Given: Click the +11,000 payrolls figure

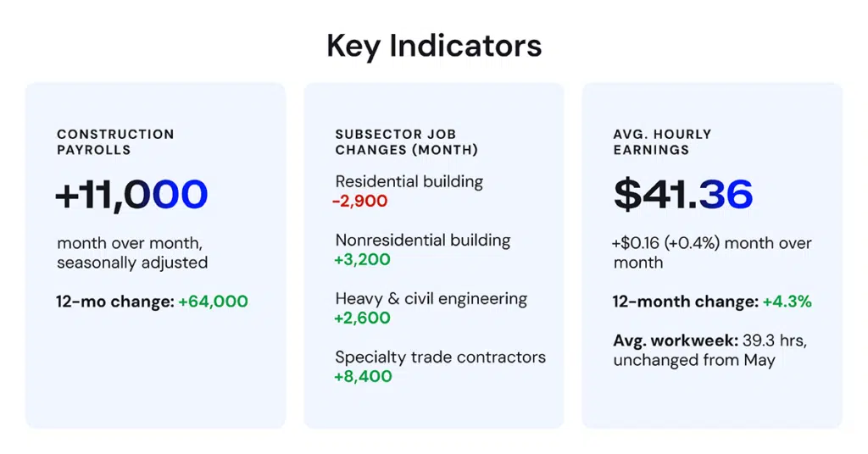Looking at the screenshot, I should pyautogui.click(x=131, y=195).
